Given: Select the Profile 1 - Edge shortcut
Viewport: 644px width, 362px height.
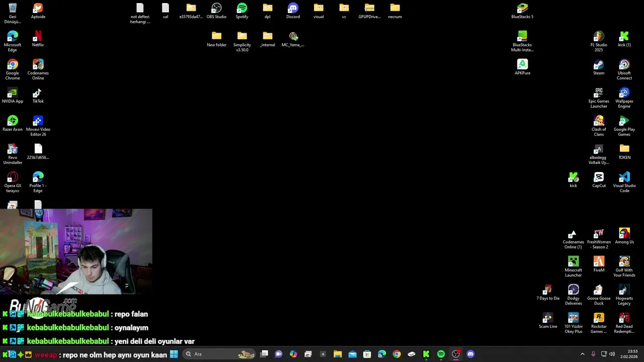Looking at the screenshot, I should 38,183.
